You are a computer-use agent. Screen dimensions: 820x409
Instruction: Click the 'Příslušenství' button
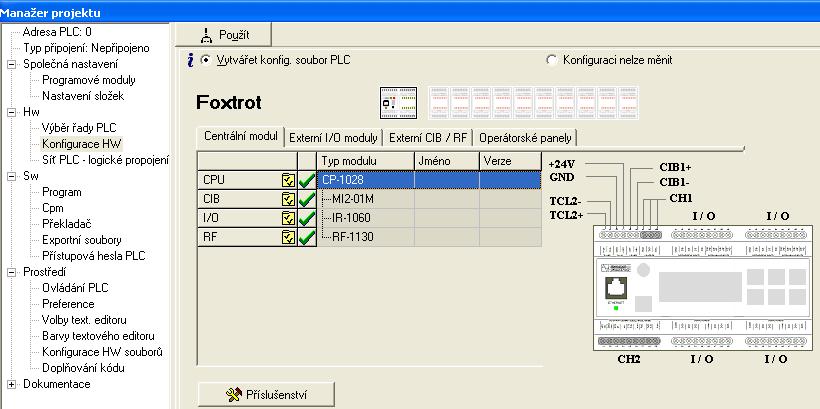266,394
